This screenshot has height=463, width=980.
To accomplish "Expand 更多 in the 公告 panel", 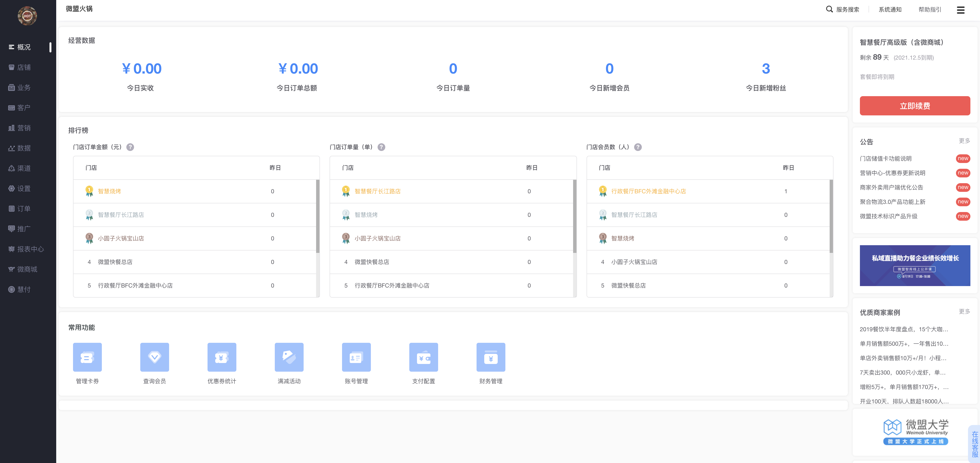I will point(964,141).
